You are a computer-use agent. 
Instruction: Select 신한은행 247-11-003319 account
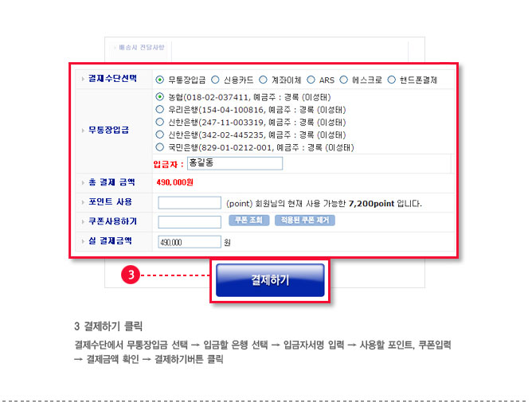point(159,122)
